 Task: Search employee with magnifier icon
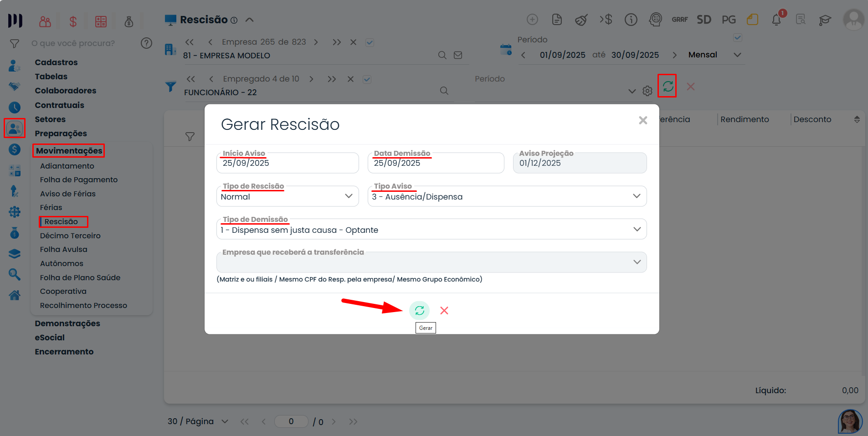(x=444, y=91)
